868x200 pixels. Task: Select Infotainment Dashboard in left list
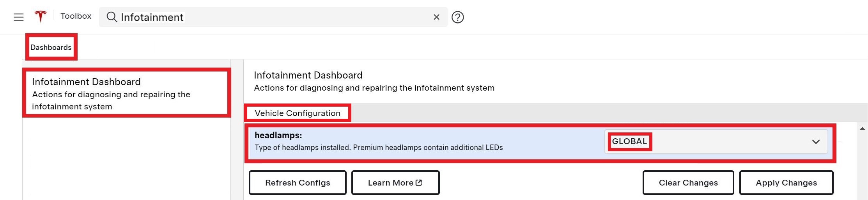[x=126, y=93]
